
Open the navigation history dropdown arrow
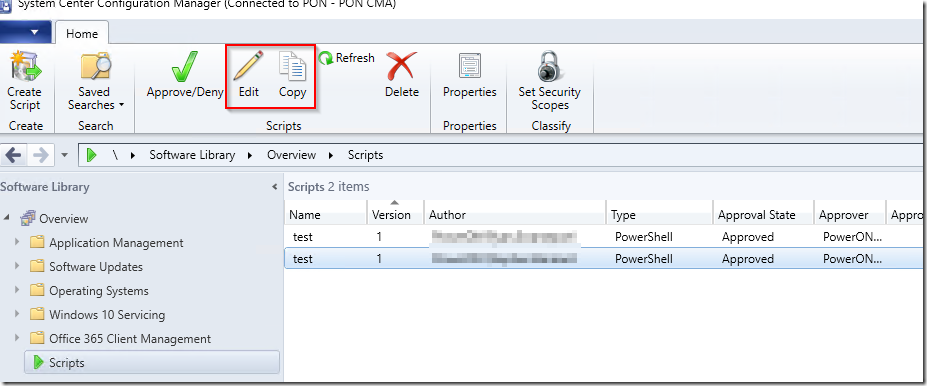point(65,156)
